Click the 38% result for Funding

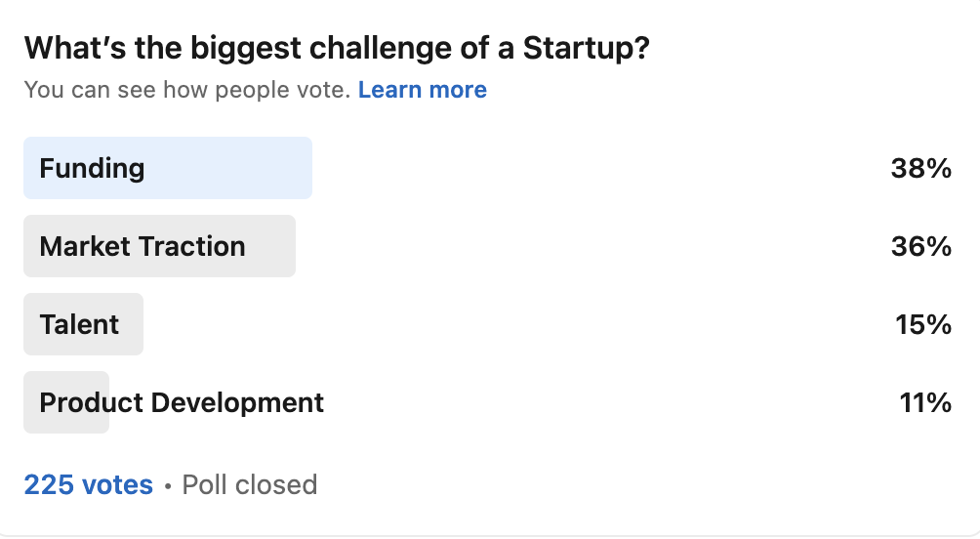pos(920,169)
